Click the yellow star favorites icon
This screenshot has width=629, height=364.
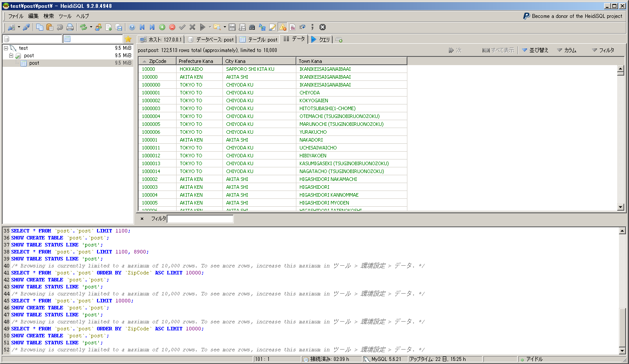(x=128, y=39)
